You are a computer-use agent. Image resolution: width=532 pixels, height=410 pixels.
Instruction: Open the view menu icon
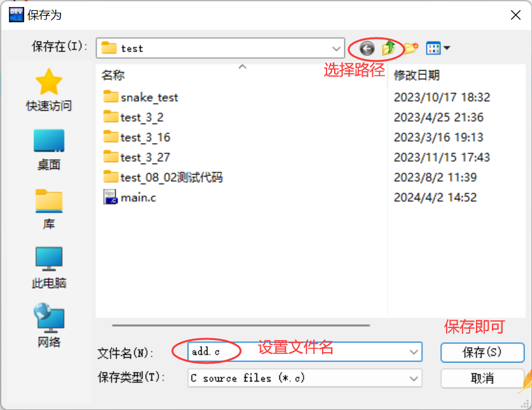(438, 48)
